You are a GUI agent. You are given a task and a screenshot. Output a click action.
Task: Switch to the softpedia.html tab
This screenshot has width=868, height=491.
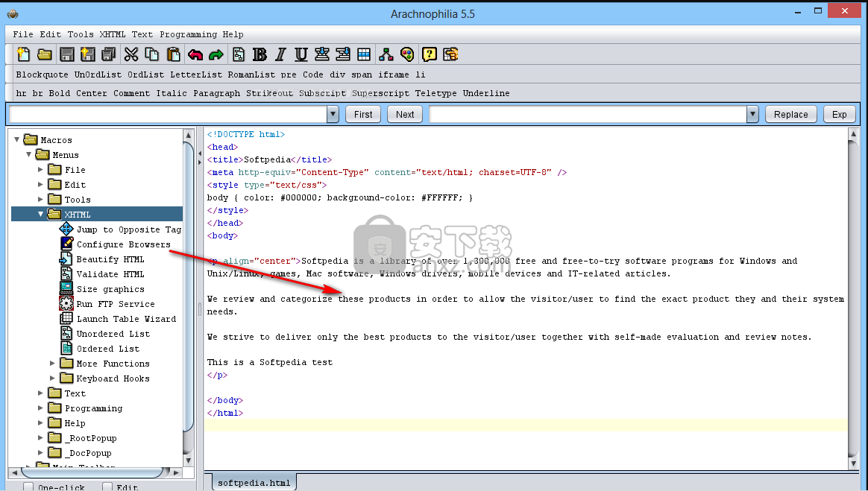(x=253, y=482)
